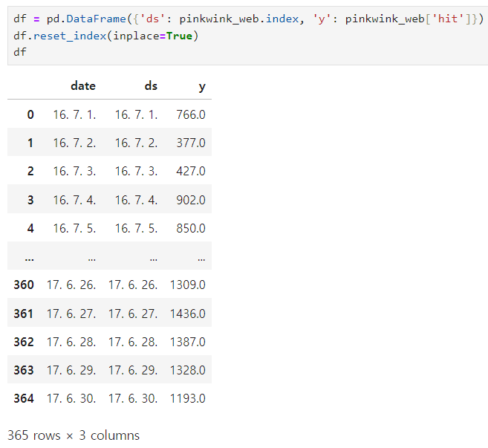488x448 pixels.
Task: Click y value 1328.0
Action: tap(188, 370)
